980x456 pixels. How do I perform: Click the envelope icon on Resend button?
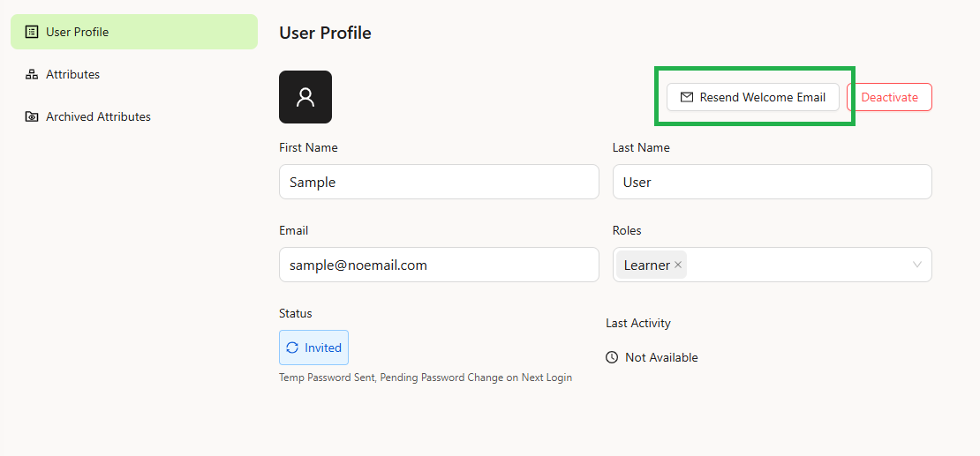tap(687, 97)
